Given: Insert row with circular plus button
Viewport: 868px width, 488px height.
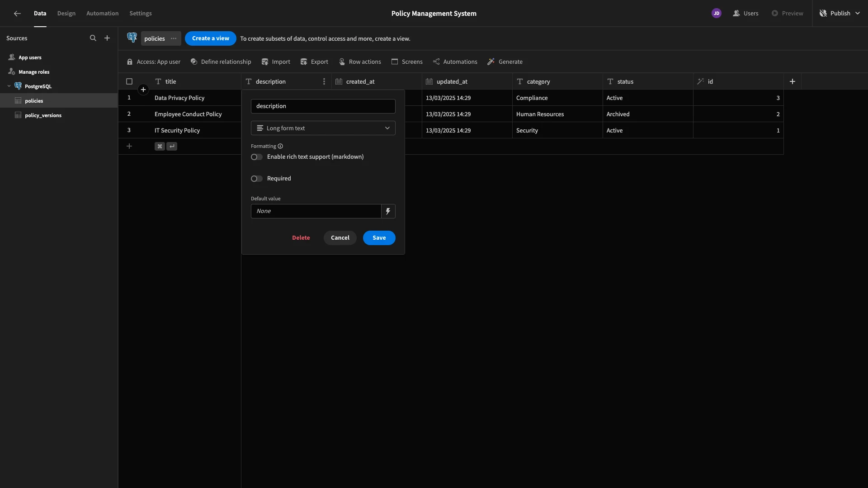Looking at the screenshot, I should point(143,90).
